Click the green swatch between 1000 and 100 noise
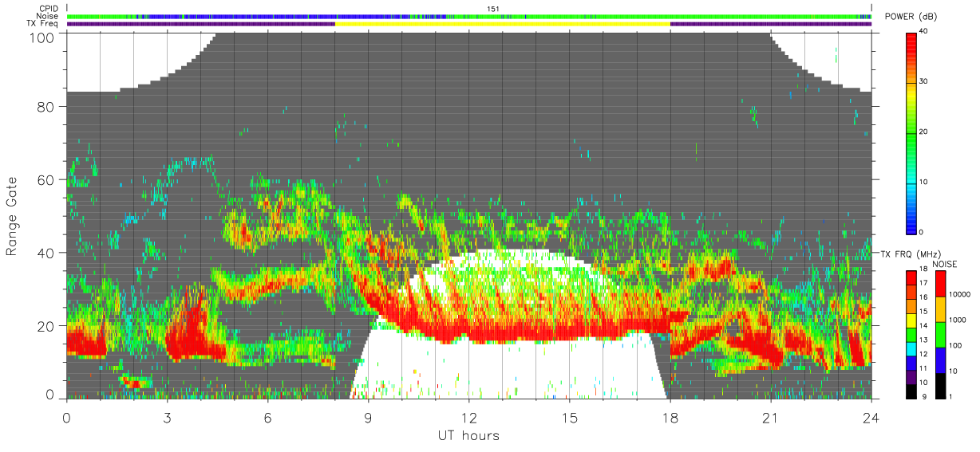The image size is (980, 452). tap(942, 335)
